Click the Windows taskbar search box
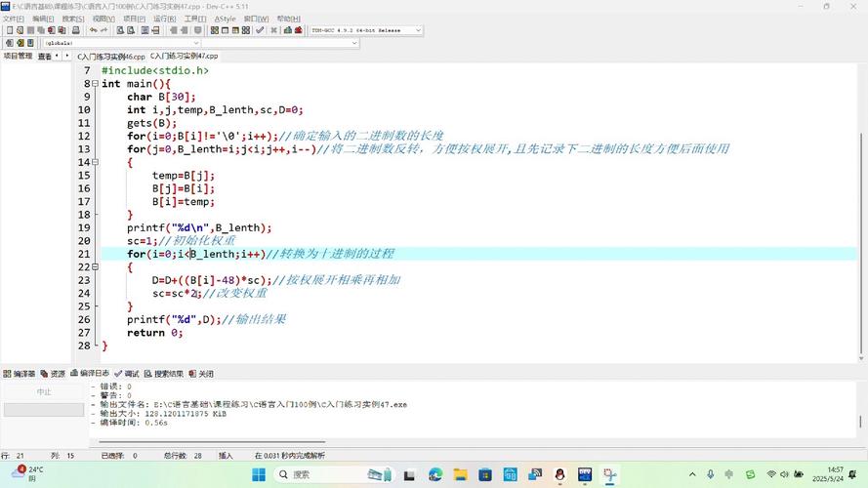Viewport: 868px width, 488px height. (312, 475)
